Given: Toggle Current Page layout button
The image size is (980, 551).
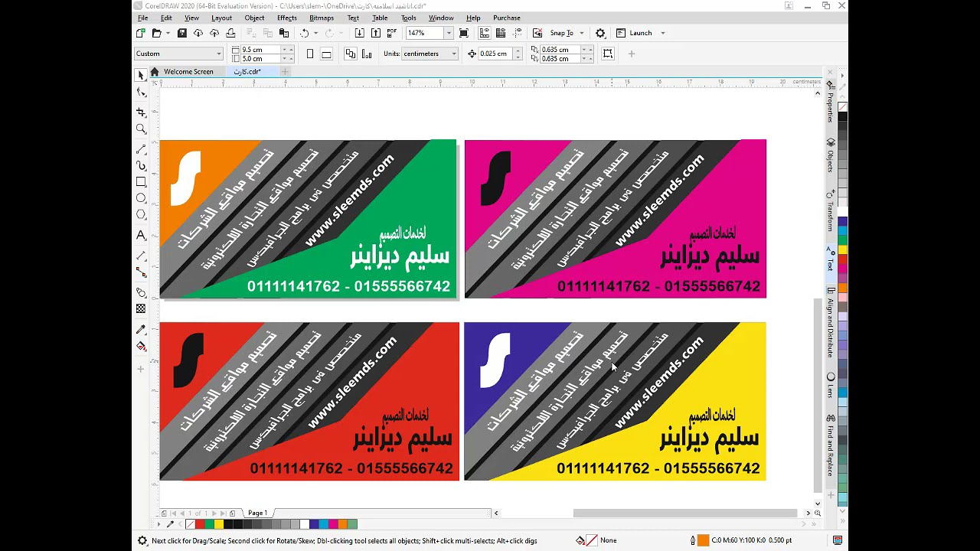Looking at the screenshot, I should pos(367,54).
